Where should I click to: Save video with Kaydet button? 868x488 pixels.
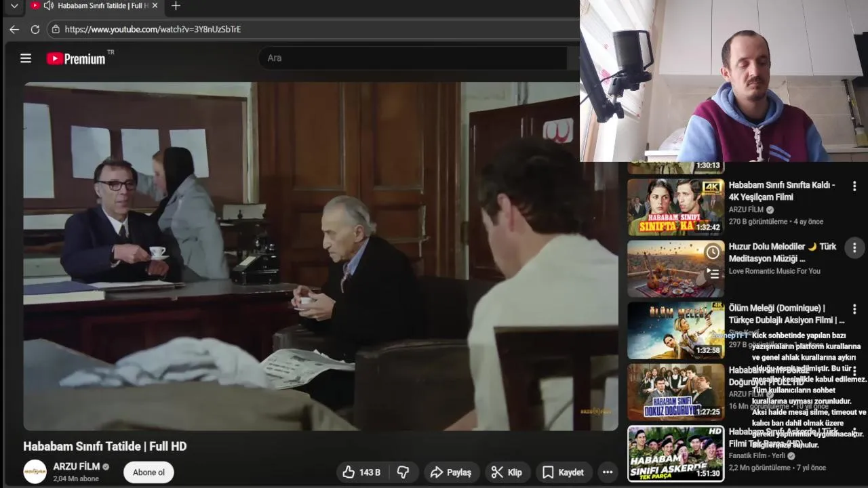point(564,472)
